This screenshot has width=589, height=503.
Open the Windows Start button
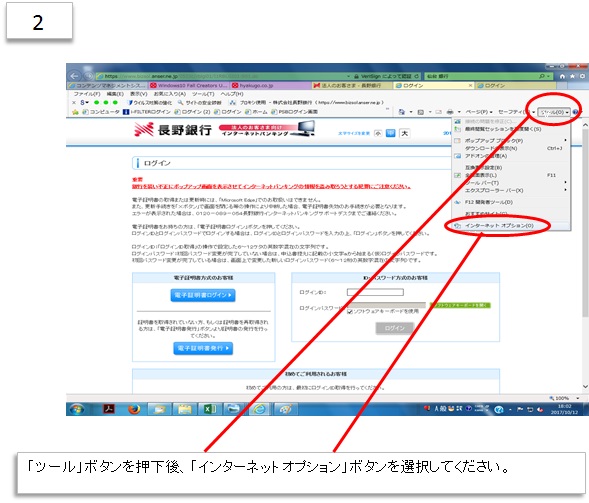[77, 409]
